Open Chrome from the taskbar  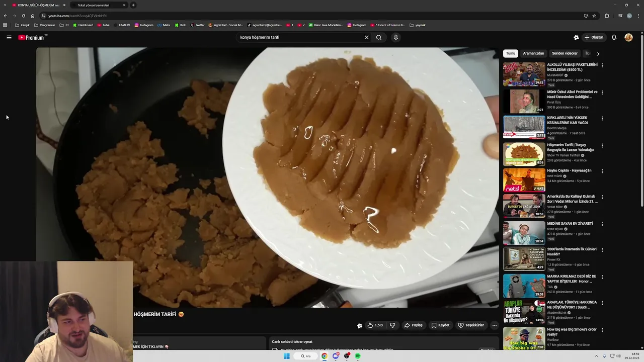coord(325,356)
